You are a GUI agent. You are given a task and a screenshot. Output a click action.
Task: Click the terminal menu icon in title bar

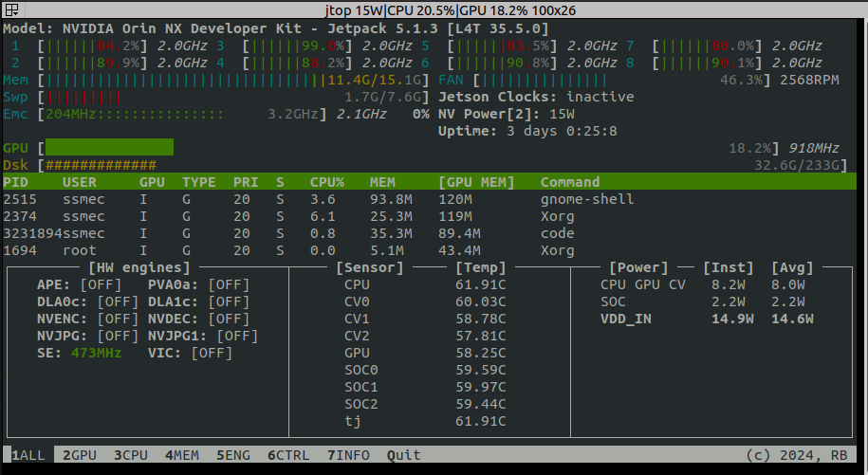[11, 9]
